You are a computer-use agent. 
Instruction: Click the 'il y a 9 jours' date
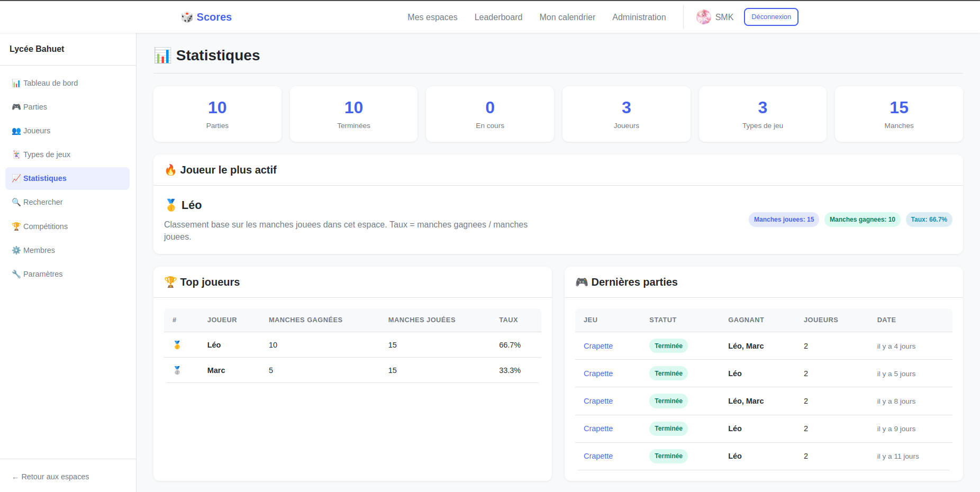pyautogui.click(x=896, y=429)
